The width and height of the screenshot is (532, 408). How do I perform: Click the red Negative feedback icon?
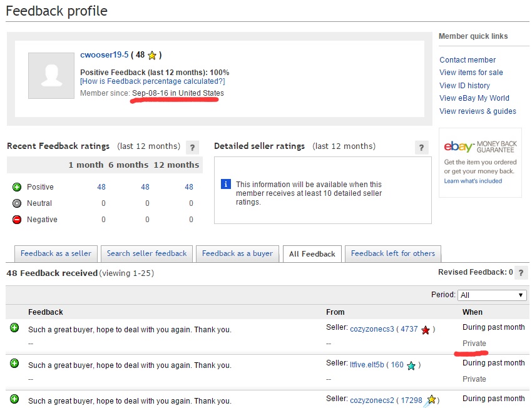(17, 220)
